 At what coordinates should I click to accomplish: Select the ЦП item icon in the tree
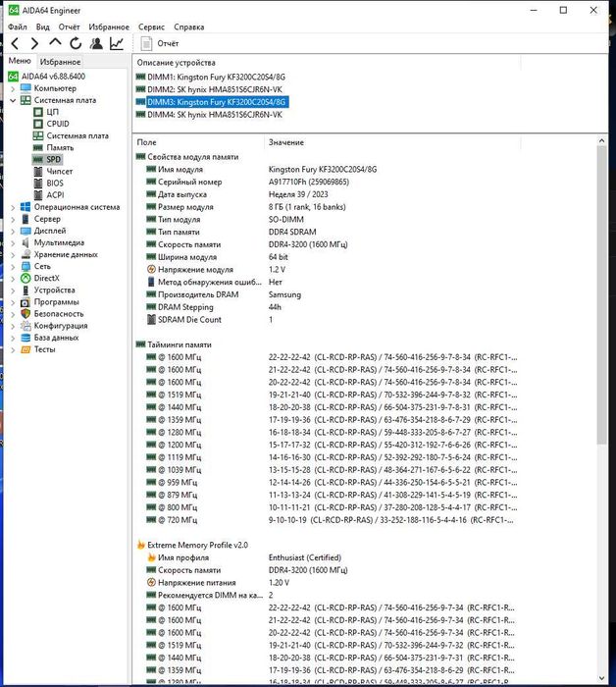tap(38, 112)
